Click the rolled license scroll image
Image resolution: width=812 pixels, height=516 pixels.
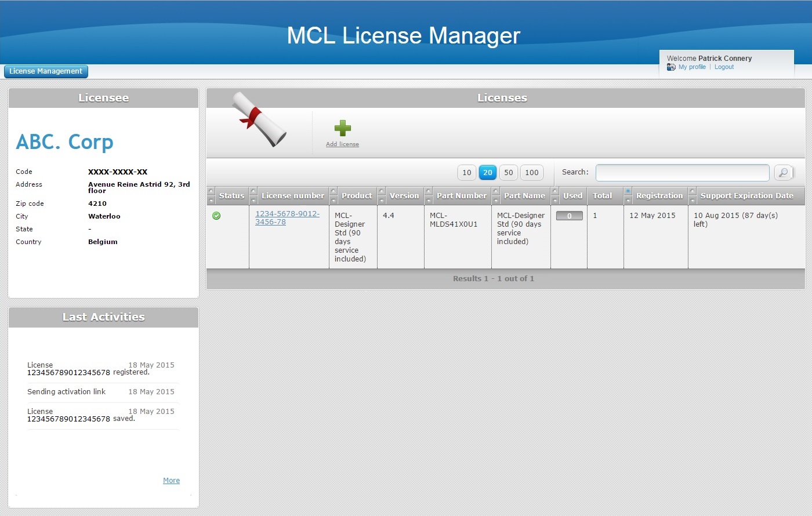point(260,119)
